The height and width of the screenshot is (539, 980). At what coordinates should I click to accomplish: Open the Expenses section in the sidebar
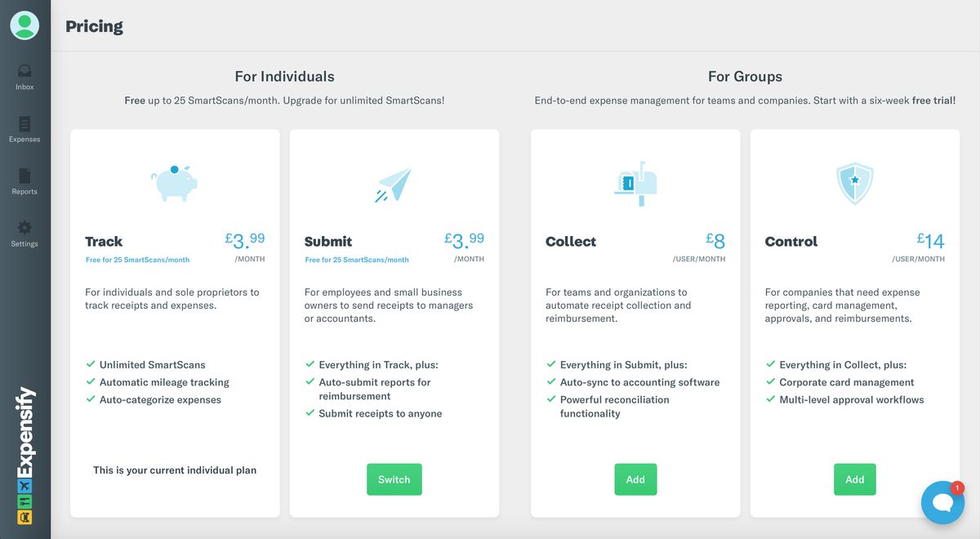click(x=24, y=131)
